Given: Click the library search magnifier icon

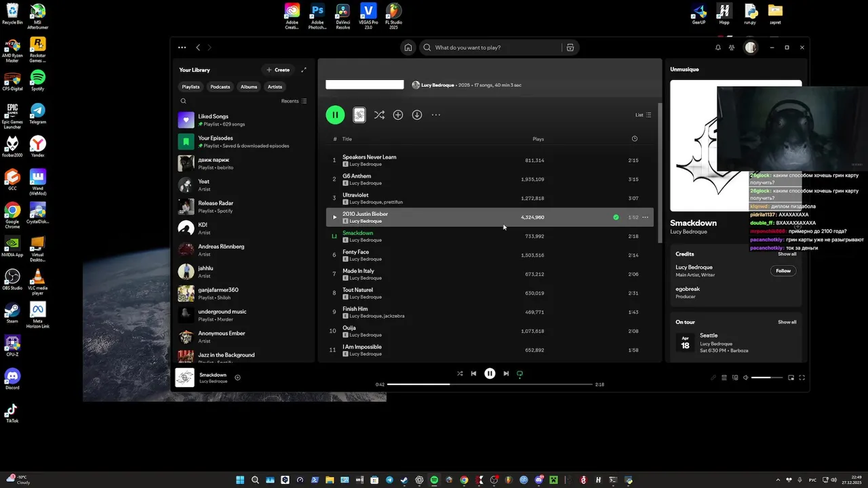Looking at the screenshot, I should pyautogui.click(x=183, y=101).
